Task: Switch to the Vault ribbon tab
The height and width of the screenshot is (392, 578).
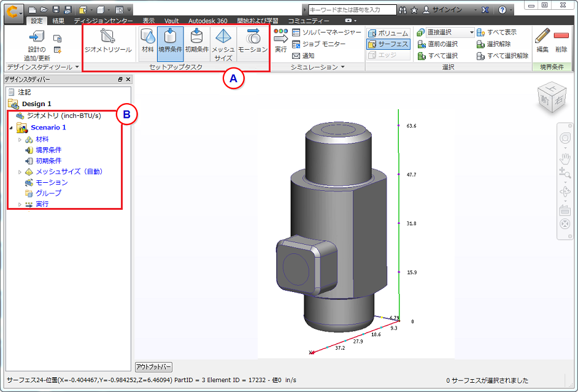Action: 171,21
